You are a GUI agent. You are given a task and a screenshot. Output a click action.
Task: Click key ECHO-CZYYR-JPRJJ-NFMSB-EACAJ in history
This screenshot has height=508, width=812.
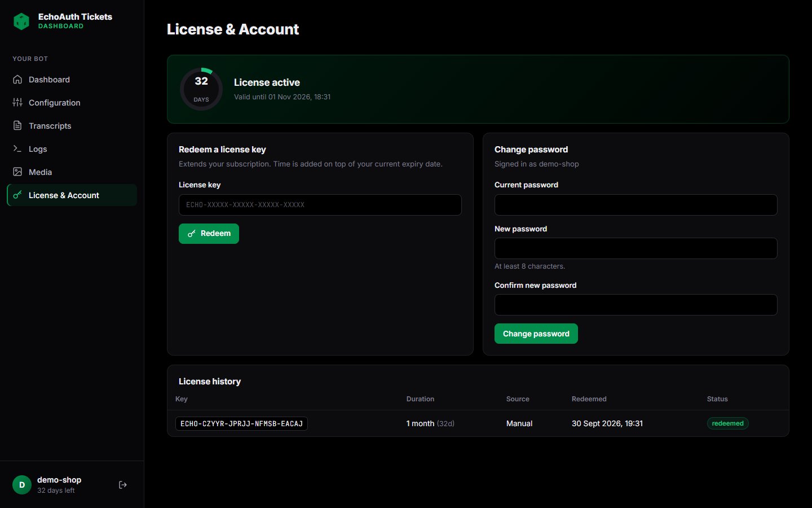click(241, 424)
